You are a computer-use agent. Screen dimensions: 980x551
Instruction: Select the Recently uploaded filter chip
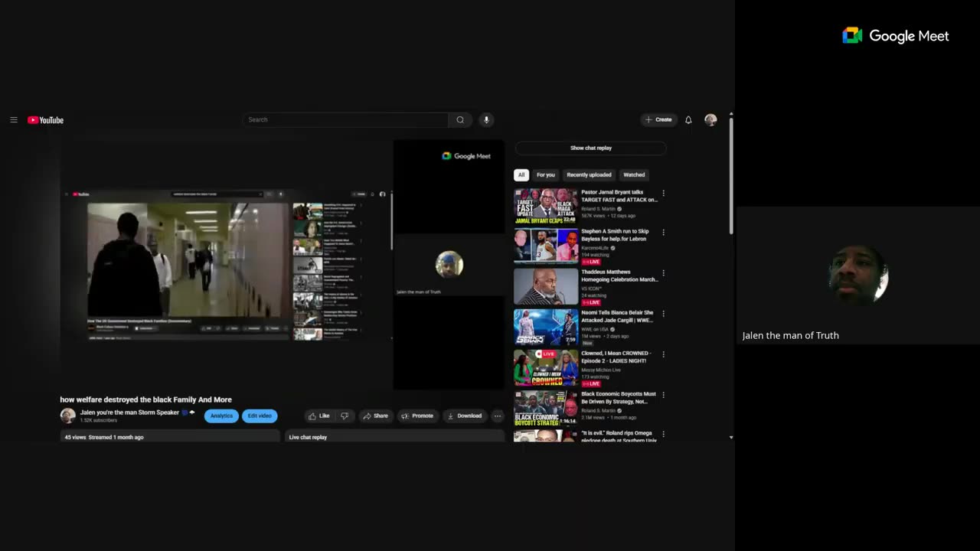pyautogui.click(x=589, y=174)
